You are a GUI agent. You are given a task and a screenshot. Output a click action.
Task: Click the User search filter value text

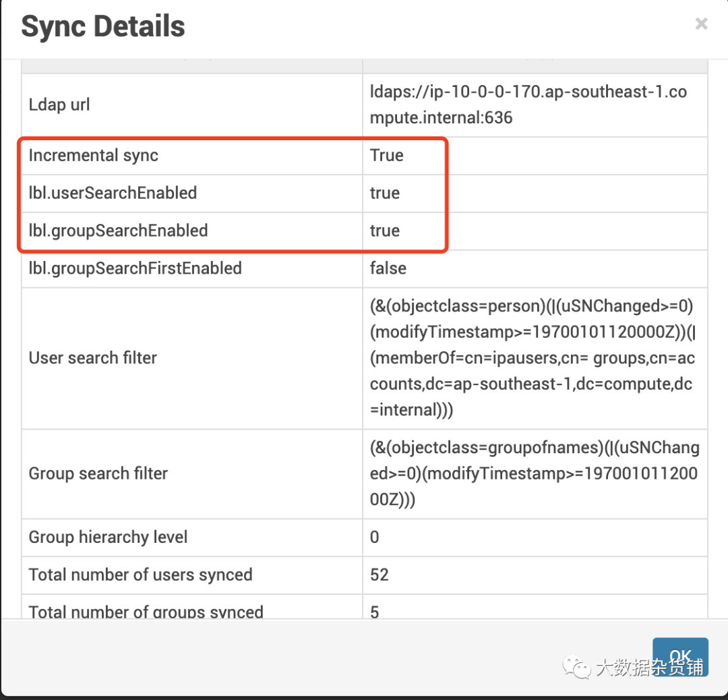pyautogui.click(x=533, y=358)
